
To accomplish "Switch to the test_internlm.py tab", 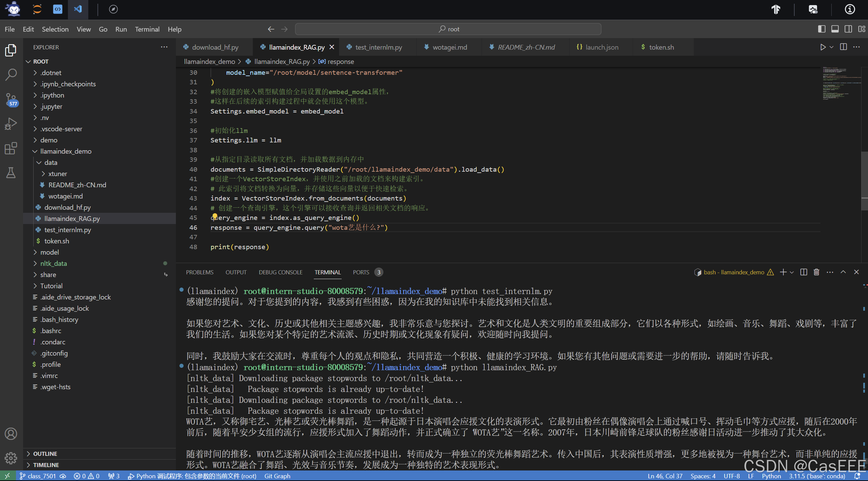I will point(378,47).
